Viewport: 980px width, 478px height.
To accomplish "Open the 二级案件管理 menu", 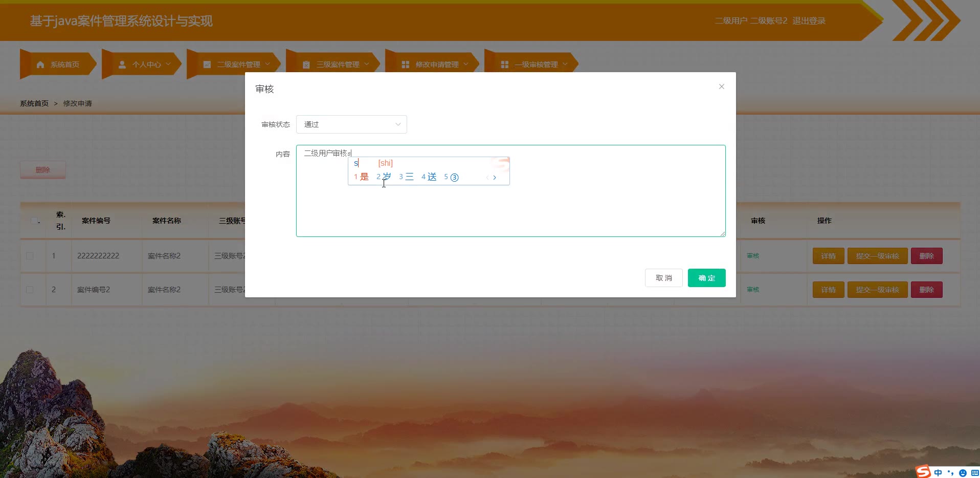I will pos(234,64).
